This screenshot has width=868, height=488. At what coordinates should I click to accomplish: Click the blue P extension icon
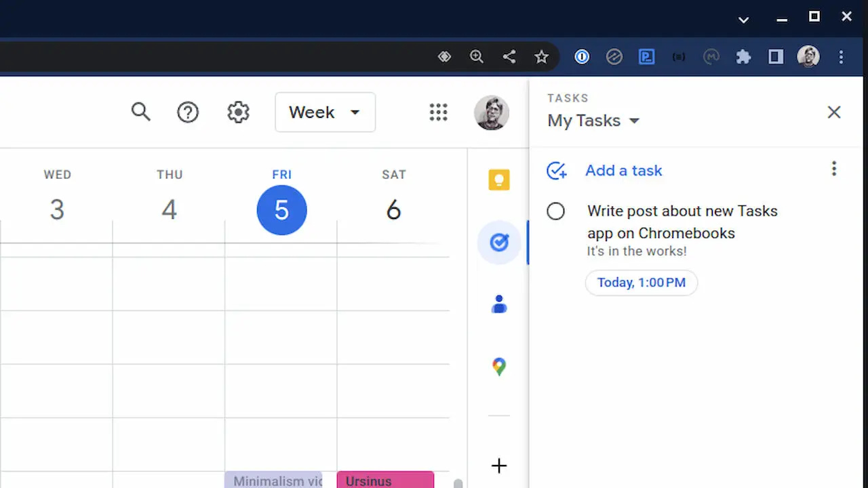click(x=647, y=57)
